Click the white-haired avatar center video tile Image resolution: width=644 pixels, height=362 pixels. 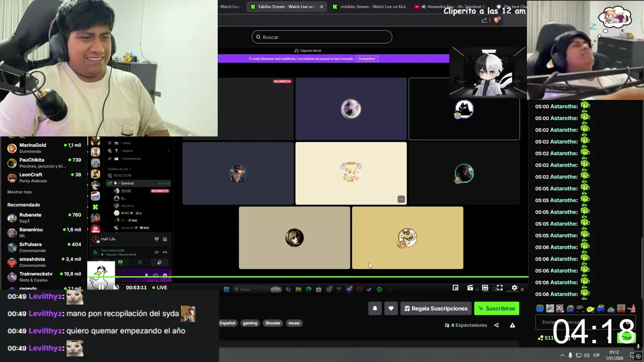tap(351, 109)
